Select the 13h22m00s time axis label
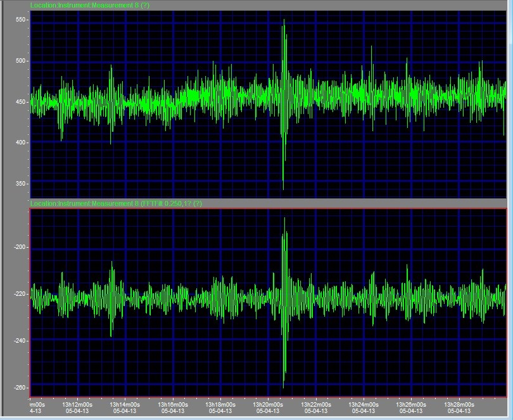This screenshot has width=513, height=420. click(315, 404)
